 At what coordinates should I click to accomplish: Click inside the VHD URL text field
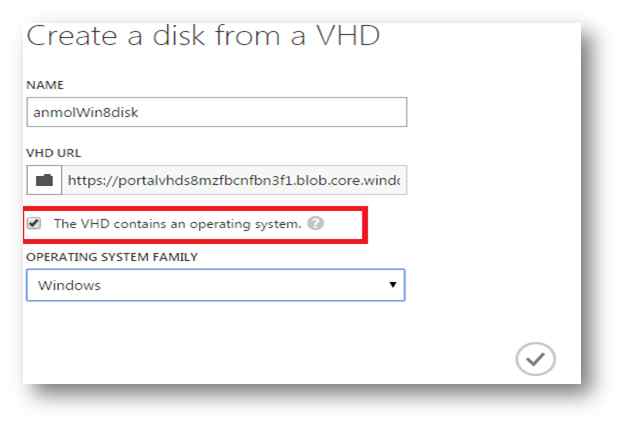coord(235,182)
